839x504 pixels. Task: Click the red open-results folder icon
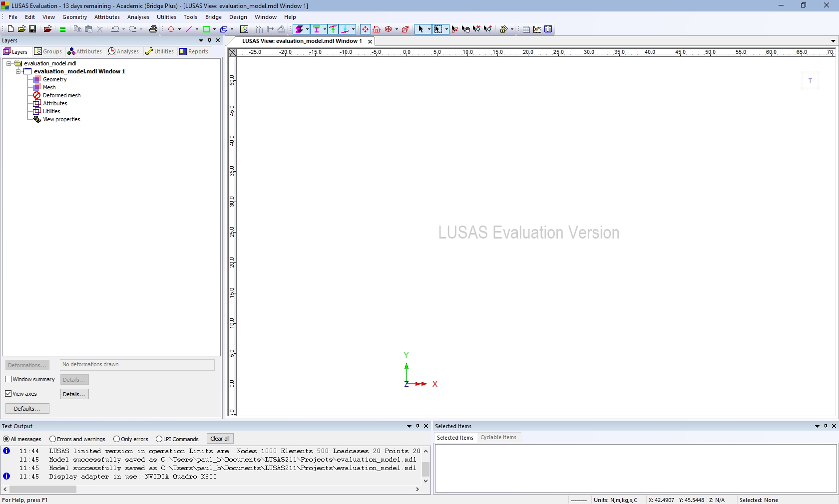pos(47,29)
